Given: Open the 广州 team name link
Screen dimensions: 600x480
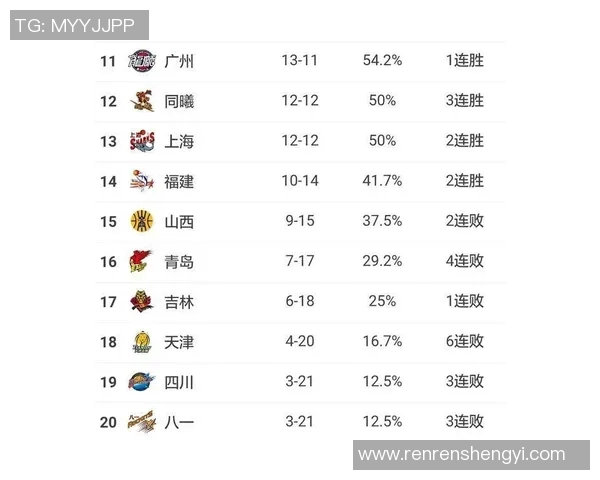Looking at the screenshot, I should (x=179, y=61).
